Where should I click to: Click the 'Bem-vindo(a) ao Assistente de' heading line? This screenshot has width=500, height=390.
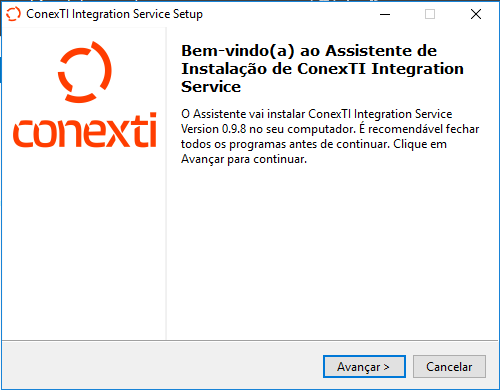tap(309, 51)
